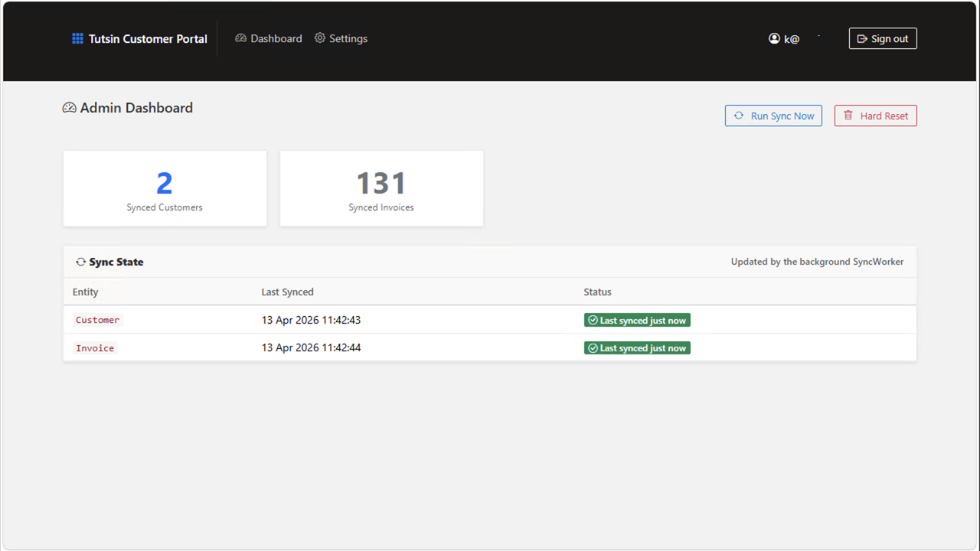980x551 pixels.
Task: Click the gauge icon beside Admin Dashboard heading
Action: tap(69, 107)
